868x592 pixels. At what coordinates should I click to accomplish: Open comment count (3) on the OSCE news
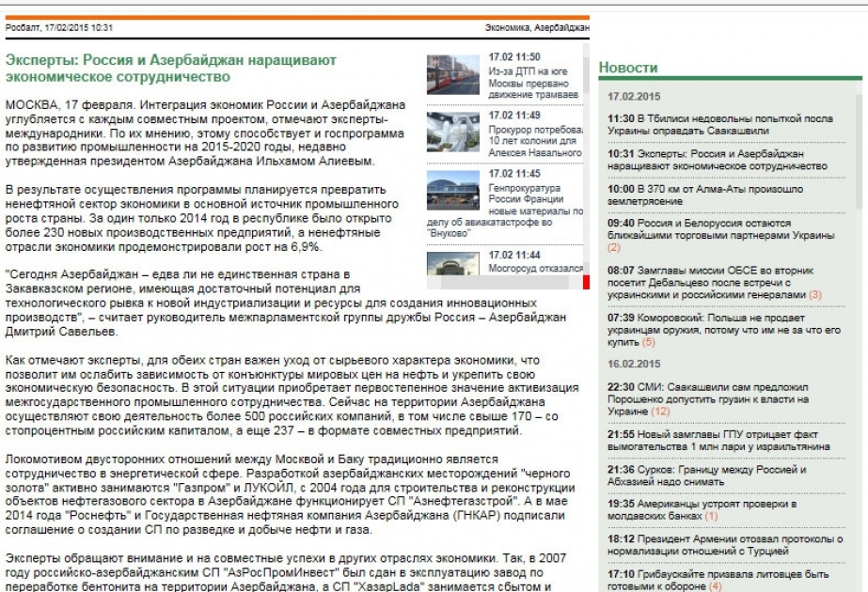tap(814, 294)
